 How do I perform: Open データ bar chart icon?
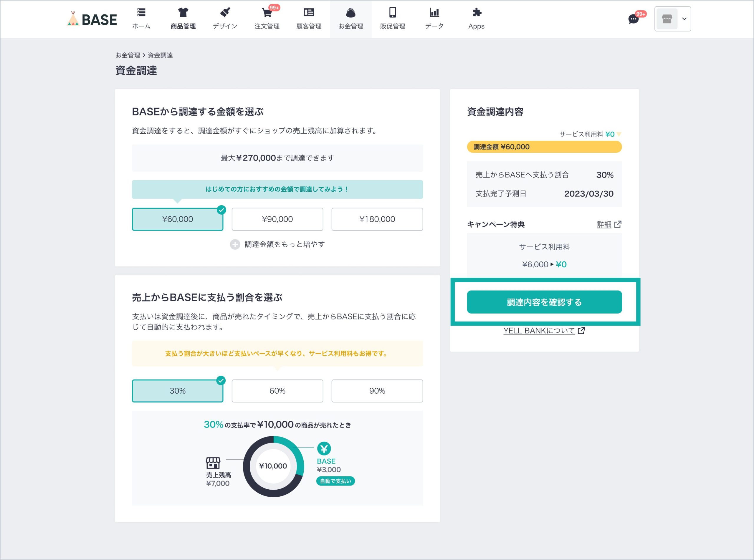pyautogui.click(x=434, y=13)
